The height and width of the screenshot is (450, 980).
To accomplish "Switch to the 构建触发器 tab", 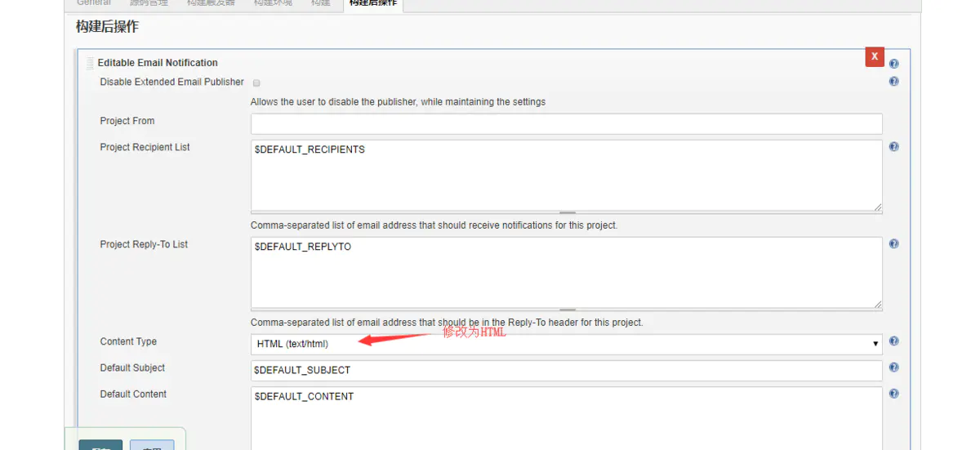I will [x=211, y=3].
